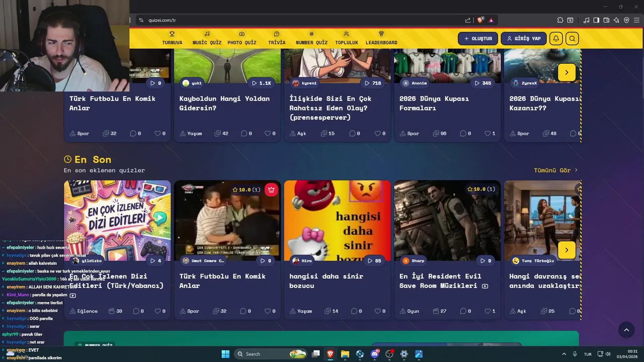Viewport: 644px width, 362px height.
Task: Click the site search magnifier icon
Action: tap(572, 39)
